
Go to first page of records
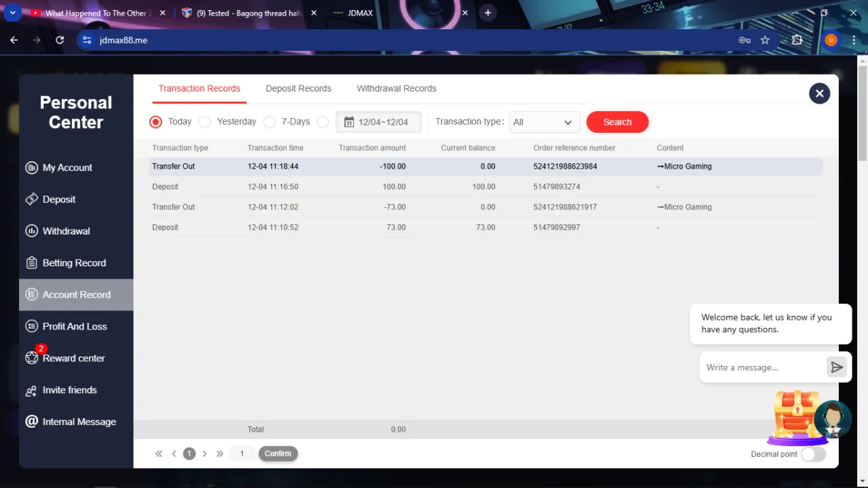click(159, 454)
